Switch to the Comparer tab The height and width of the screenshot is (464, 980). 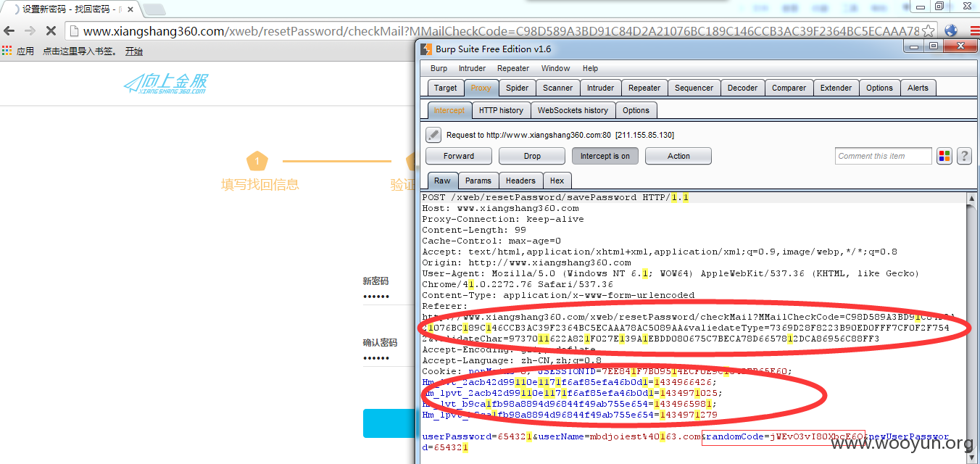tap(789, 88)
